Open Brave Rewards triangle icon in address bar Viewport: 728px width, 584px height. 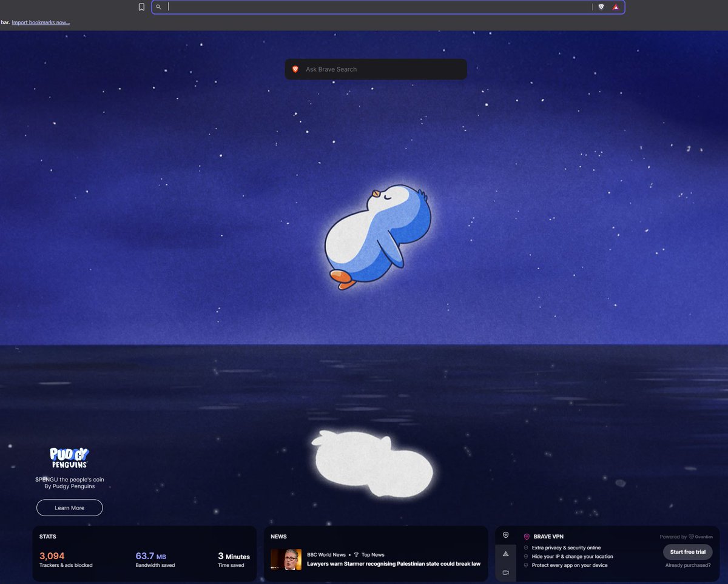(616, 7)
